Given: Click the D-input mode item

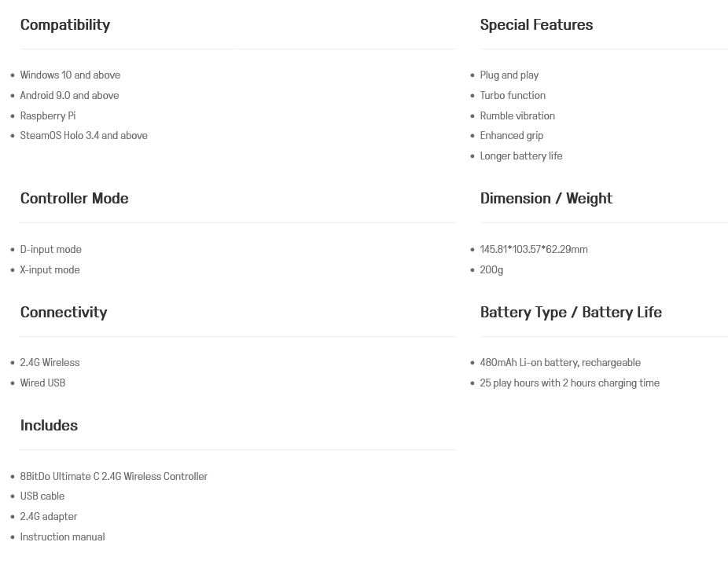Looking at the screenshot, I should click(50, 250).
